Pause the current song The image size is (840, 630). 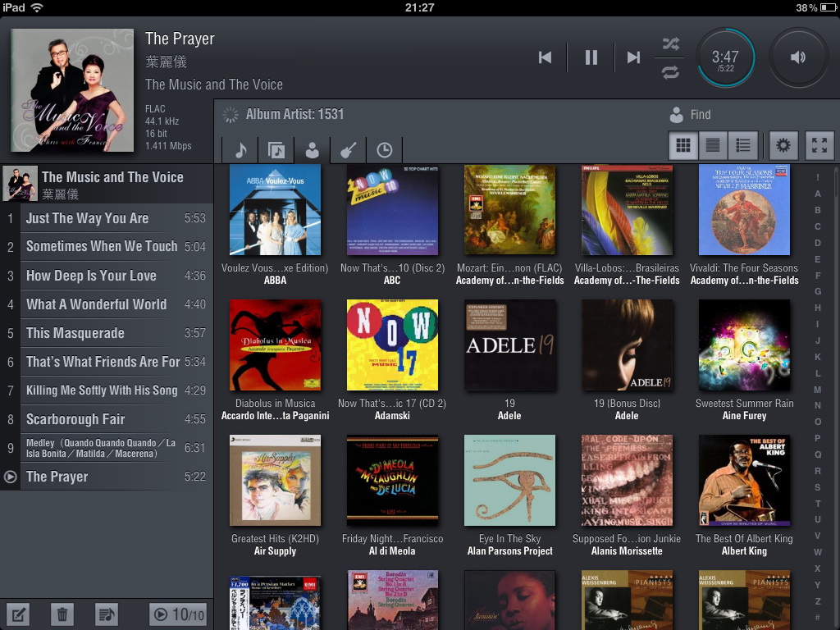pos(591,57)
